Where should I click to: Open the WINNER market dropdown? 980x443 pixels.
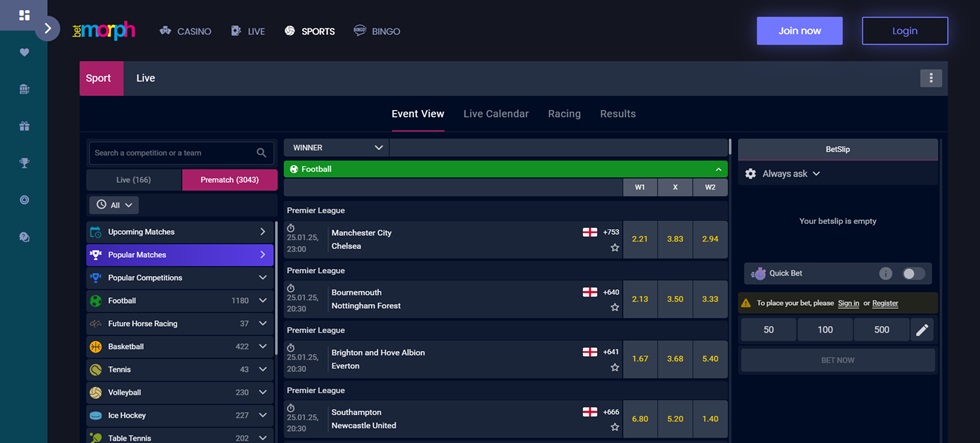(336, 148)
